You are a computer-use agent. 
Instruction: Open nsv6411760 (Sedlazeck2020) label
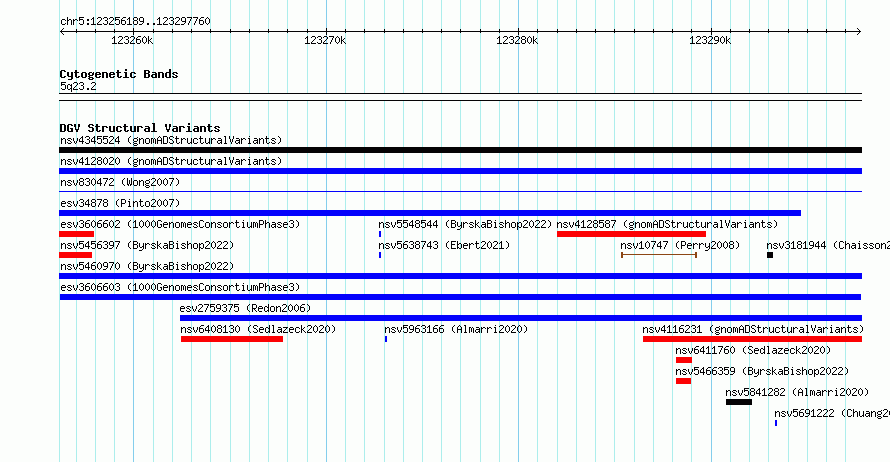753,350
